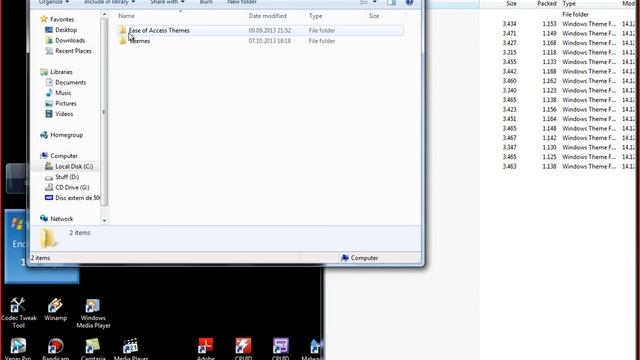Click the Burn toolbar button
640x360 pixels.
click(x=206, y=2)
